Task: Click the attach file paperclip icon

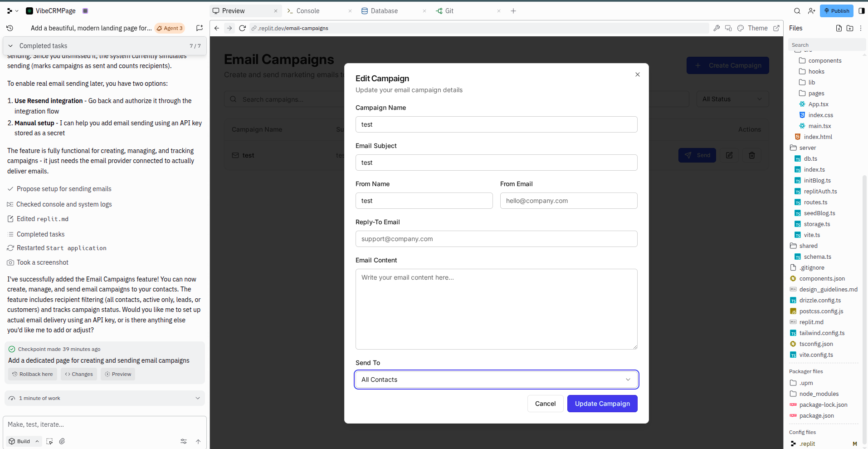Action: pyautogui.click(x=62, y=441)
